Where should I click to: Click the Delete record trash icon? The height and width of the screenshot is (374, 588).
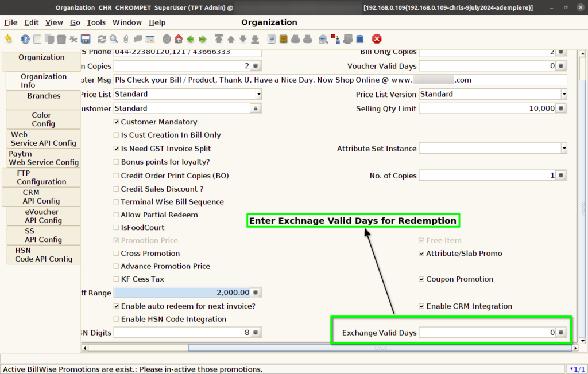point(61,38)
